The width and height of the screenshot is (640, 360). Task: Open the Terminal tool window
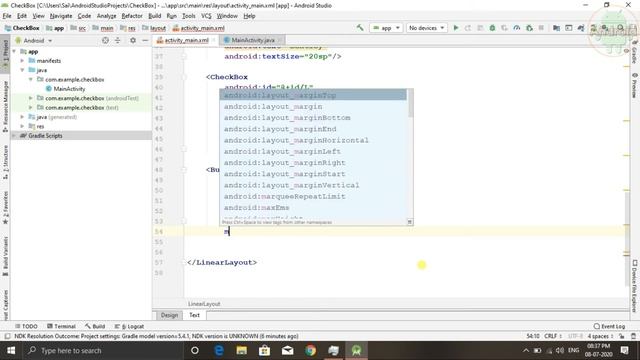click(61, 326)
